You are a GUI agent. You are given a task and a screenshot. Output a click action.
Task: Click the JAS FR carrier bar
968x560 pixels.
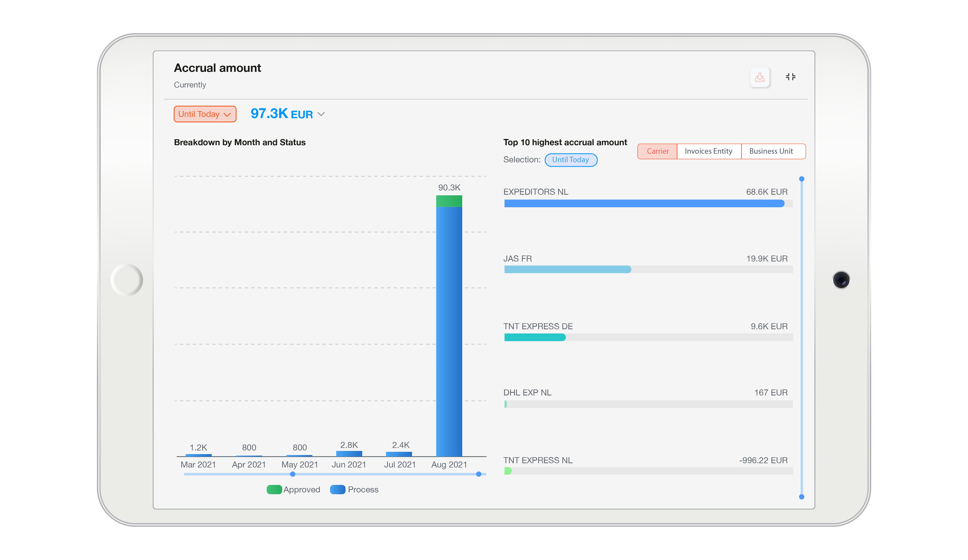(x=567, y=270)
